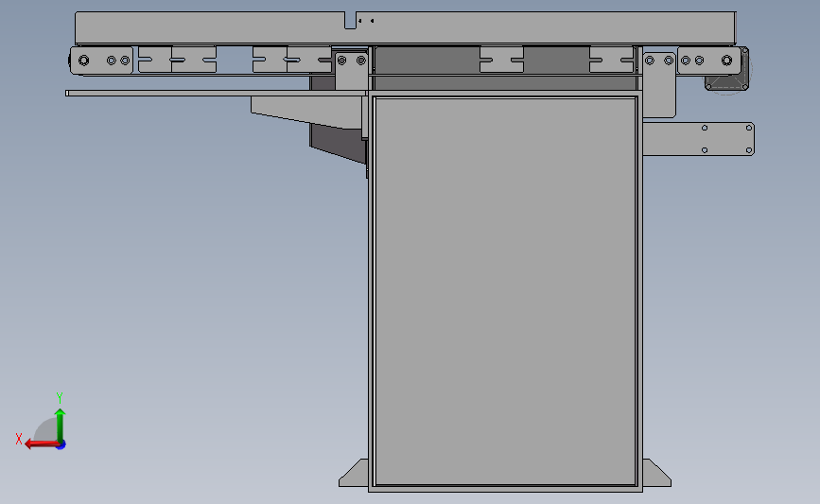Select the left end bracket with the large bolt
The width and height of the screenshot is (820, 504).
(x=101, y=61)
